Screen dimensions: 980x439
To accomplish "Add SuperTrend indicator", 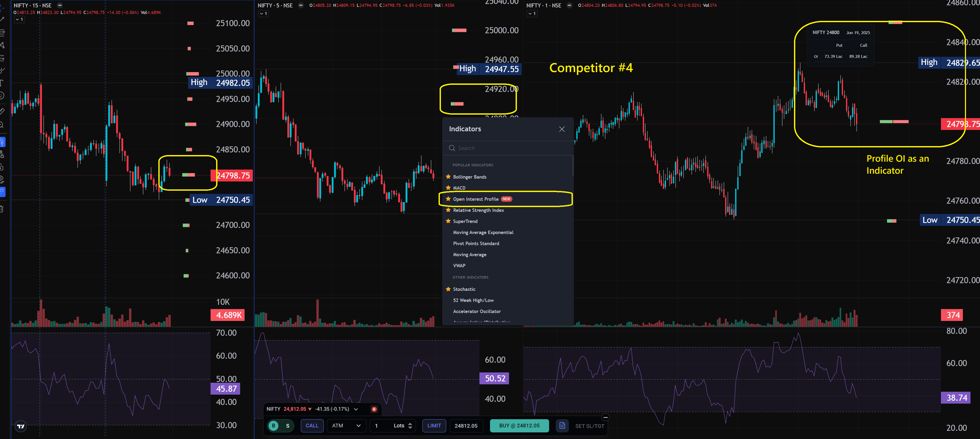I will click(x=465, y=221).
